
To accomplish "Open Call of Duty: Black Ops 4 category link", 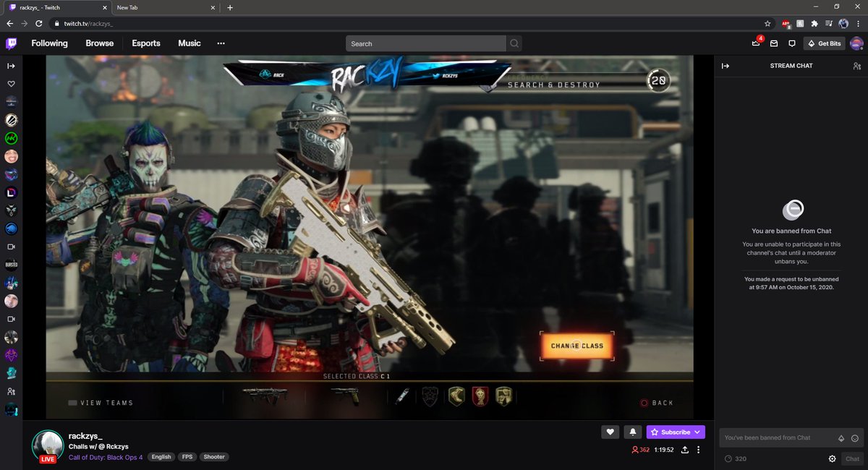I will (106, 457).
